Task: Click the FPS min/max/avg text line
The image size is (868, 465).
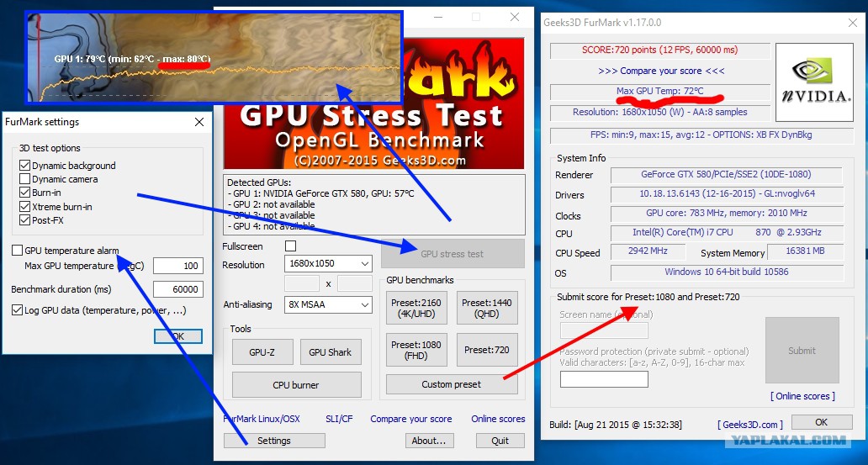Action: pos(701,135)
